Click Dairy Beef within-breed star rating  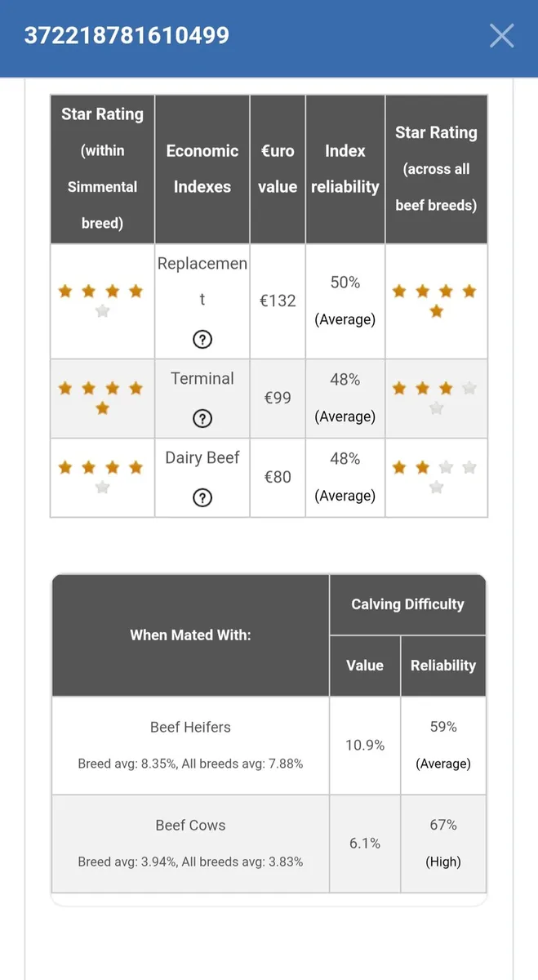[101, 477]
